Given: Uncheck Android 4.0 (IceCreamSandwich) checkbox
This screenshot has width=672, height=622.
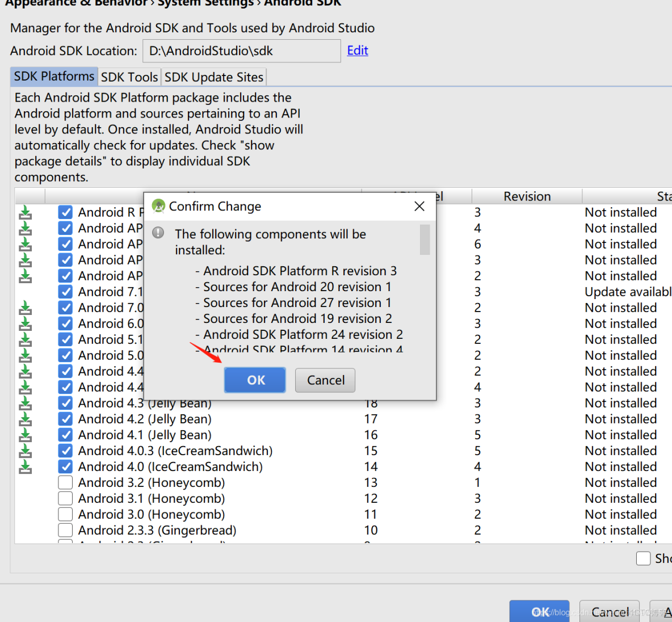Looking at the screenshot, I should pos(65,466).
